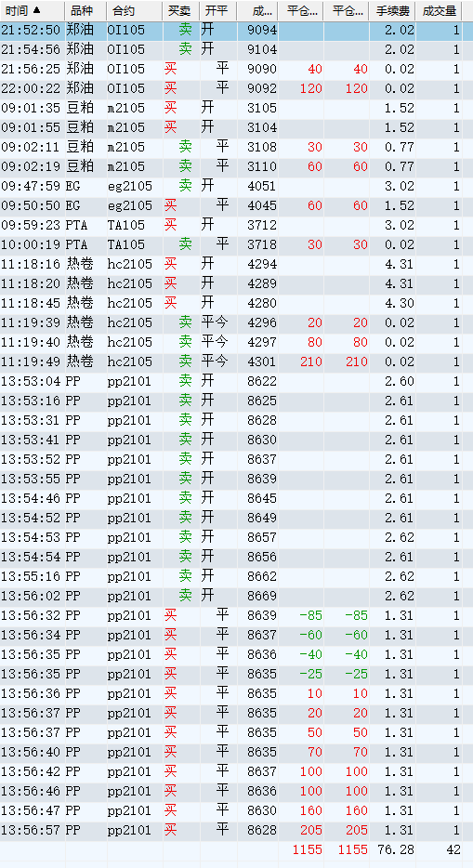Viewport: 473px width, 868px height.
Task: Select the highlighted 21:52:50 郑油 row
Action: tap(231, 30)
